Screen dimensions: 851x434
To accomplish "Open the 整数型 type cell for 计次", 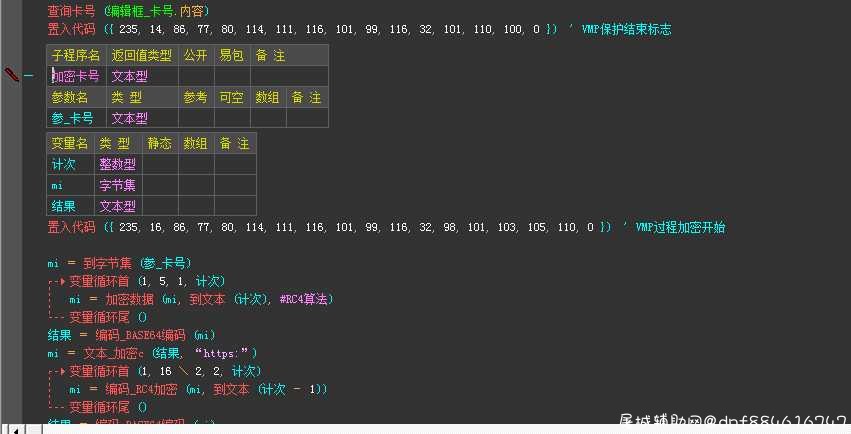I will [x=118, y=164].
